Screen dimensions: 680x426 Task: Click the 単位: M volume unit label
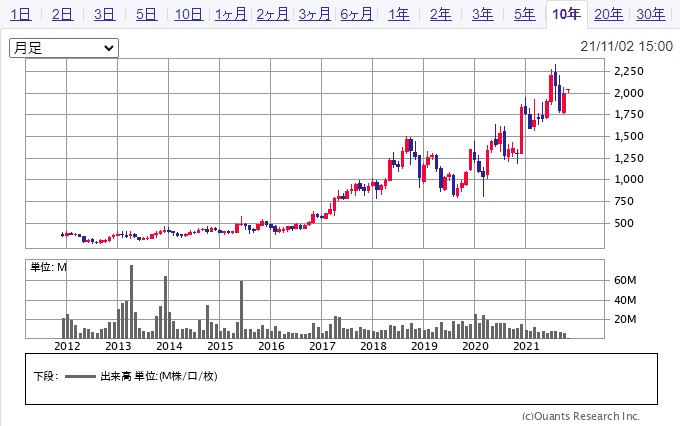pyautogui.click(x=49, y=267)
